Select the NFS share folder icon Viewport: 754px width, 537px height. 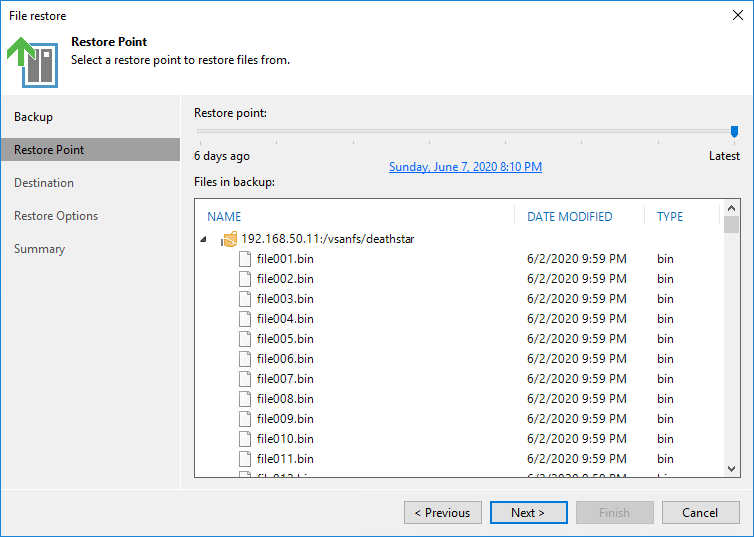click(229, 239)
